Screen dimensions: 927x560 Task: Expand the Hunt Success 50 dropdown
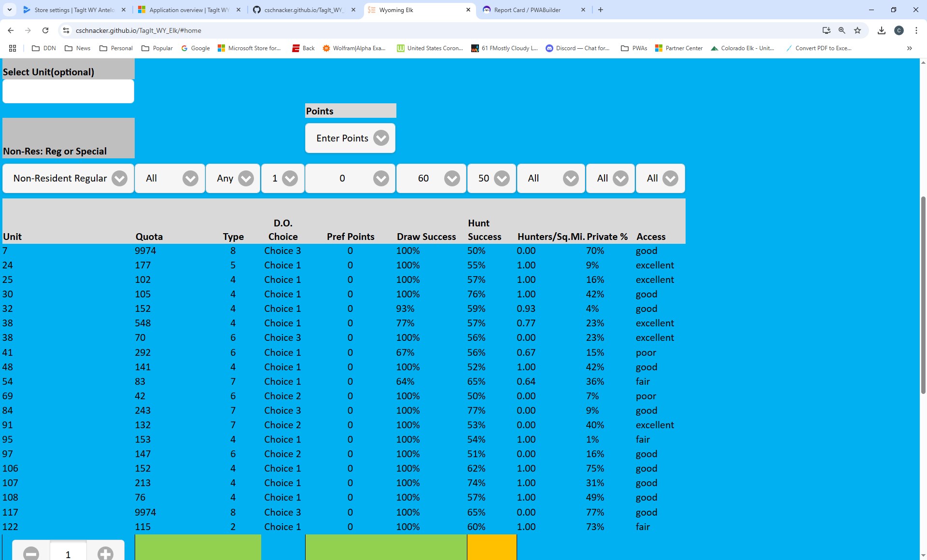coord(492,179)
